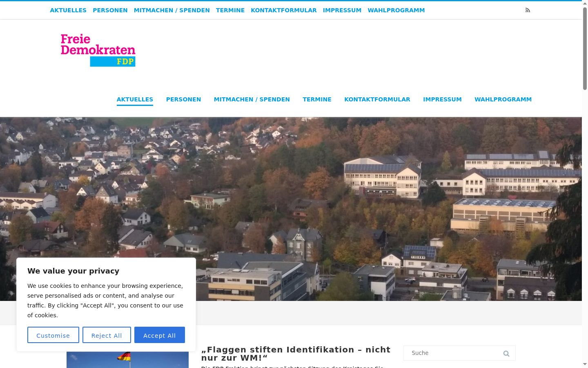Click the Accept All cookies button
This screenshot has height=368, width=588.
tap(160, 335)
